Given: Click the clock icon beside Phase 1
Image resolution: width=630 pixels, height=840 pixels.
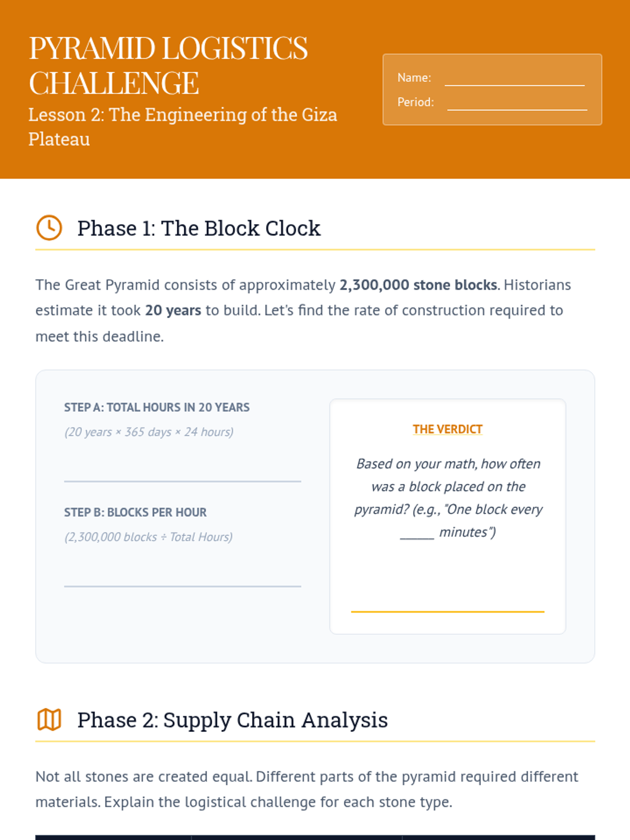Looking at the screenshot, I should coord(49,228).
